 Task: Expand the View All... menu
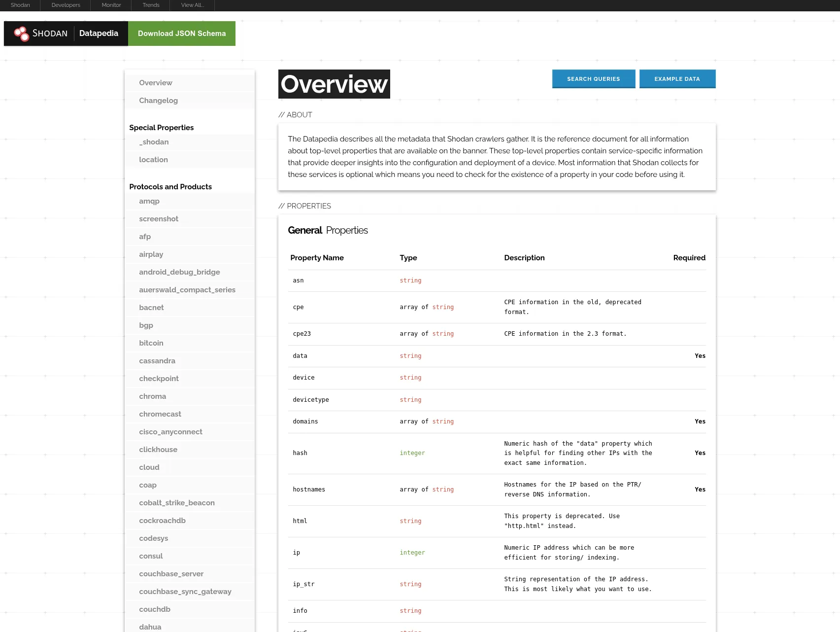(x=192, y=5)
